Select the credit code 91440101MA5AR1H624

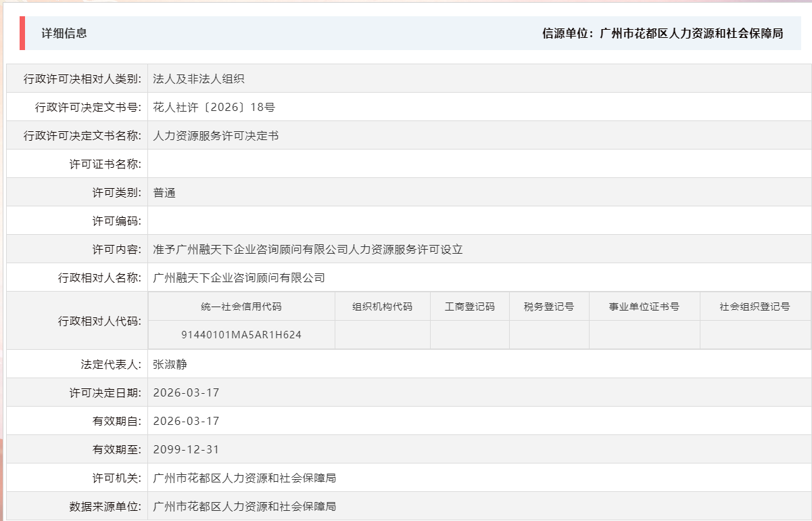(x=240, y=334)
